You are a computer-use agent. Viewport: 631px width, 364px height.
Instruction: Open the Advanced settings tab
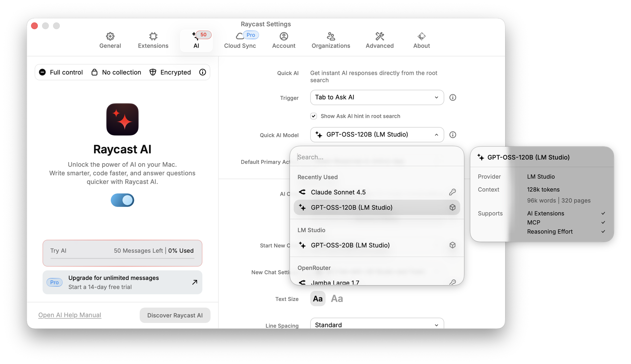pyautogui.click(x=379, y=40)
